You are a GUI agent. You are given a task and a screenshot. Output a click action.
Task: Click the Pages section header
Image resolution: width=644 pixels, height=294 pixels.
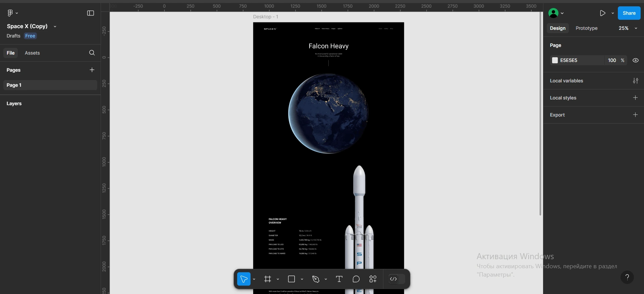coord(13,70)
